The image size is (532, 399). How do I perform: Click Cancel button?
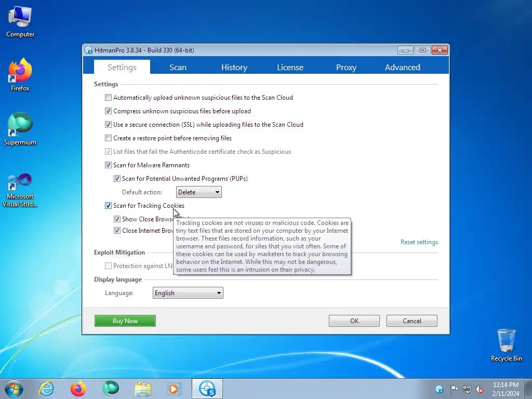(x=412, y=321)
